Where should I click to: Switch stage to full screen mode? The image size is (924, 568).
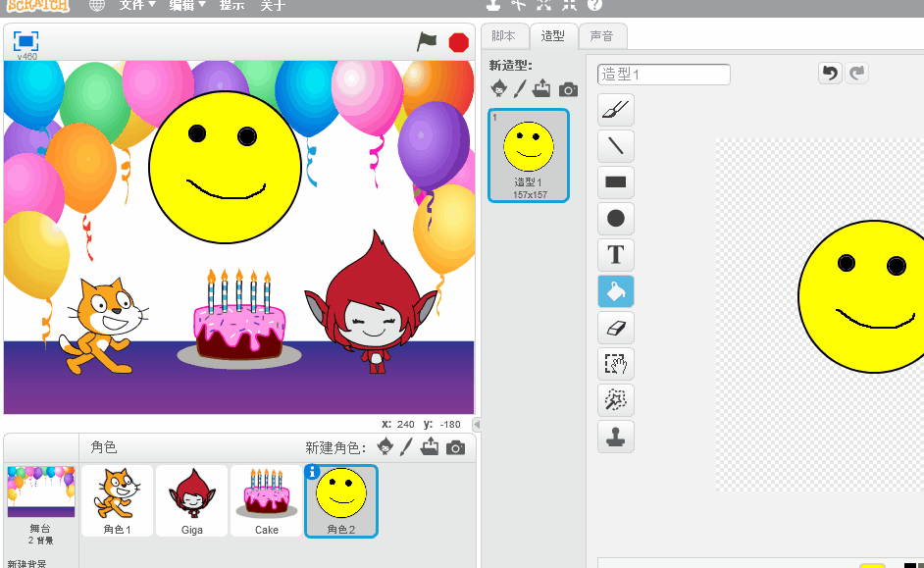[26, 41]
